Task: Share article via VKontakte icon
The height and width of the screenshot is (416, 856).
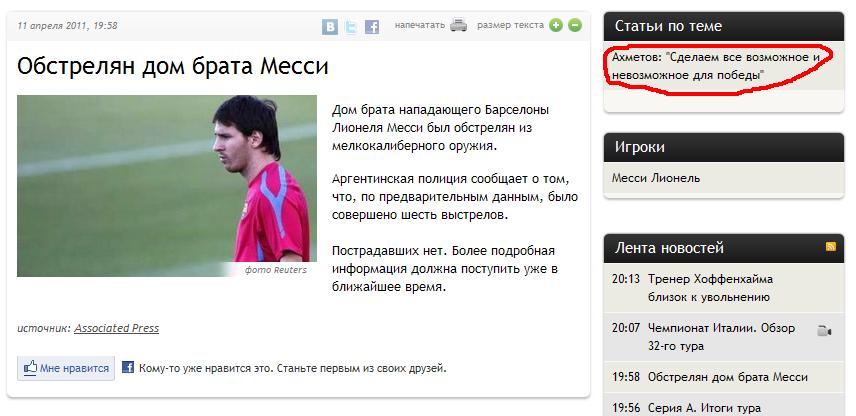Action: click(330, 27)
